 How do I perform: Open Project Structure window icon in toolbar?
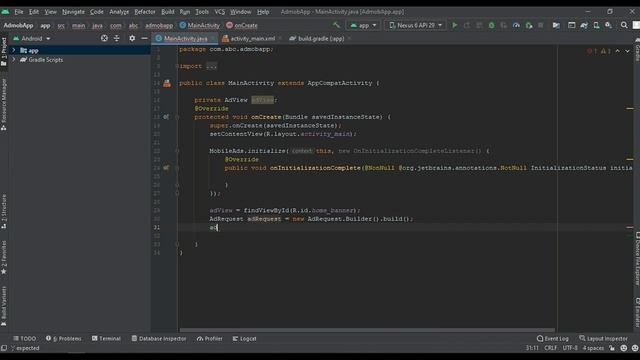tap(571, 25)
